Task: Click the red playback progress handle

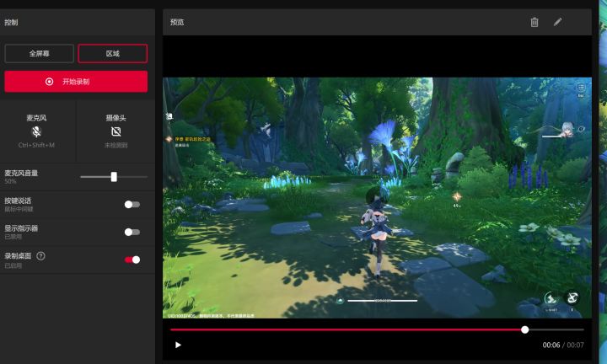Action: click(x=524, y=329)
